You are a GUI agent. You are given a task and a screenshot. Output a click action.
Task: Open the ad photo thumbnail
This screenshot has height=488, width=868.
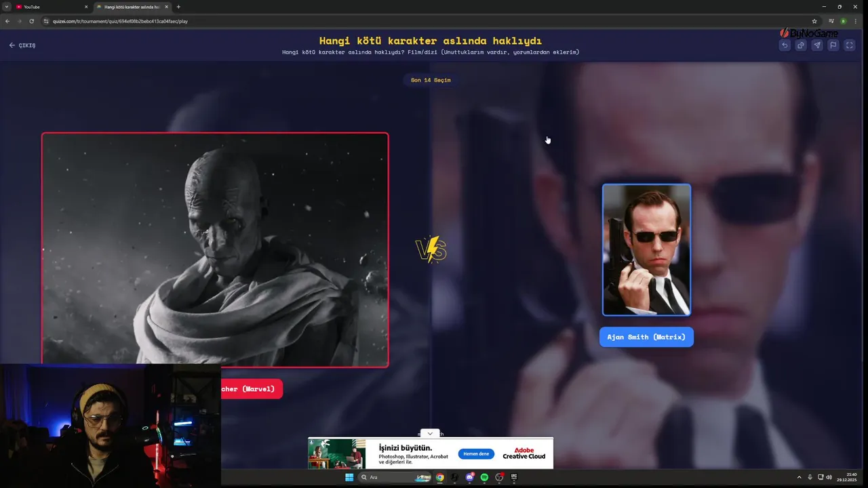pos(336,453)
